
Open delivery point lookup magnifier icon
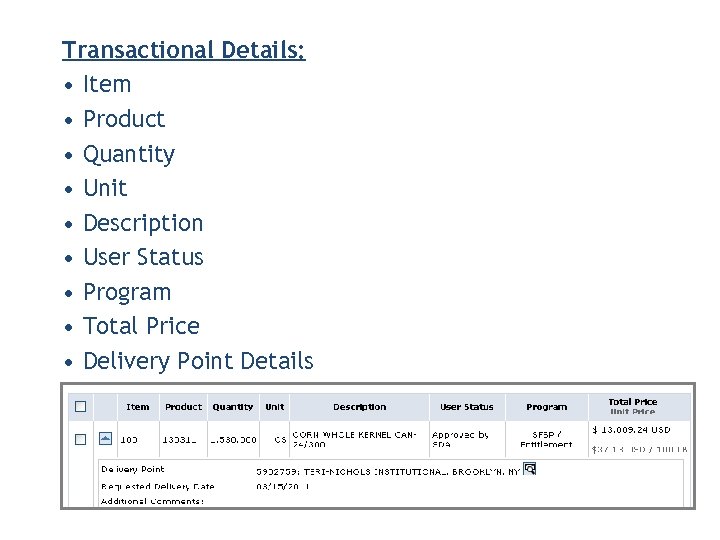pyautogui.click(x=529, y=469)
